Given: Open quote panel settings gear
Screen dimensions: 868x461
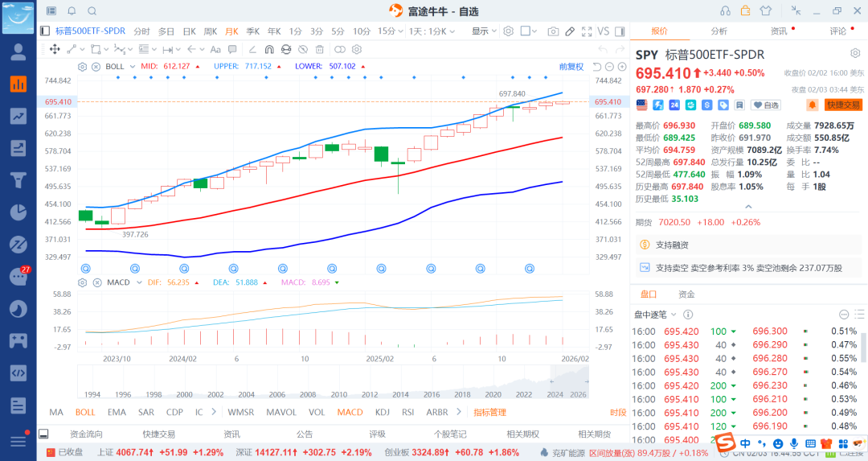Looking at the screenshot, I should point(855,53).
